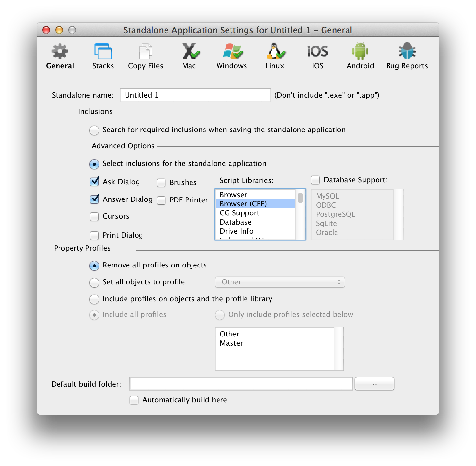Uncheck the Ask Dialog checkbox
476x466 pixels.
tap(95, 182)
